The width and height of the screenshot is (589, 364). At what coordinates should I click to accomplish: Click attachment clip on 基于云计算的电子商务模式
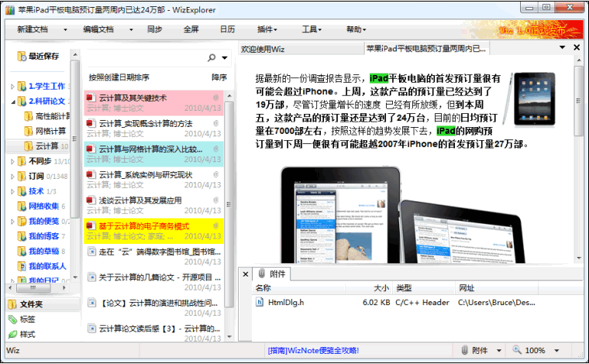pos(216,226)
